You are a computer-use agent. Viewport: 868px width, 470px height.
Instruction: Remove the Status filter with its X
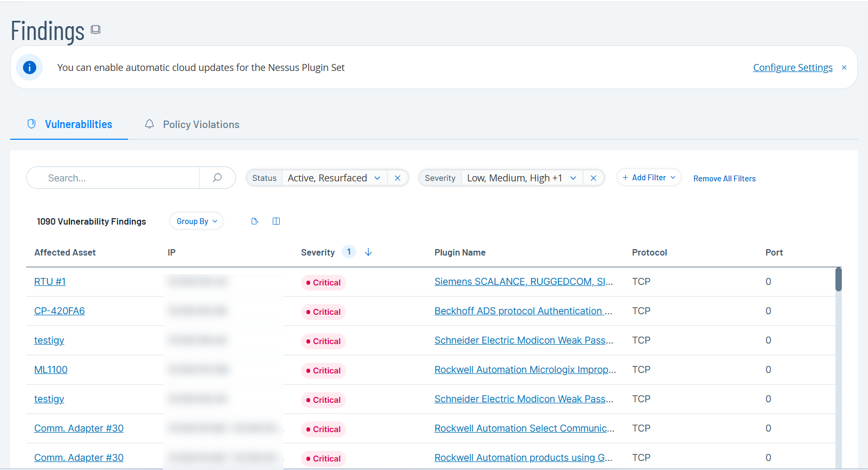click(x=398, y=178)
